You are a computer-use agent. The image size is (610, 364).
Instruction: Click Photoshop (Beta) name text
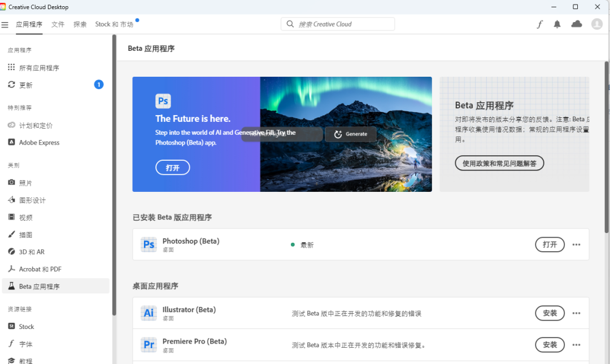191,241
